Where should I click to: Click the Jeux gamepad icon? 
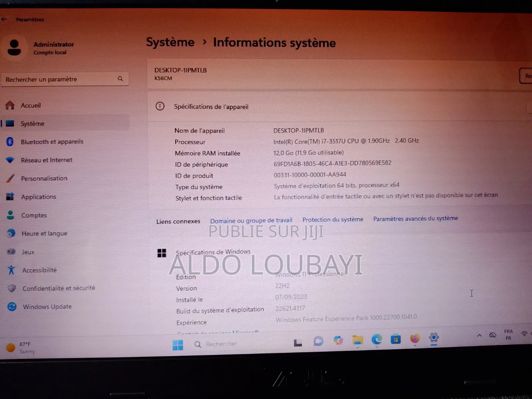(x=11, y=252)
